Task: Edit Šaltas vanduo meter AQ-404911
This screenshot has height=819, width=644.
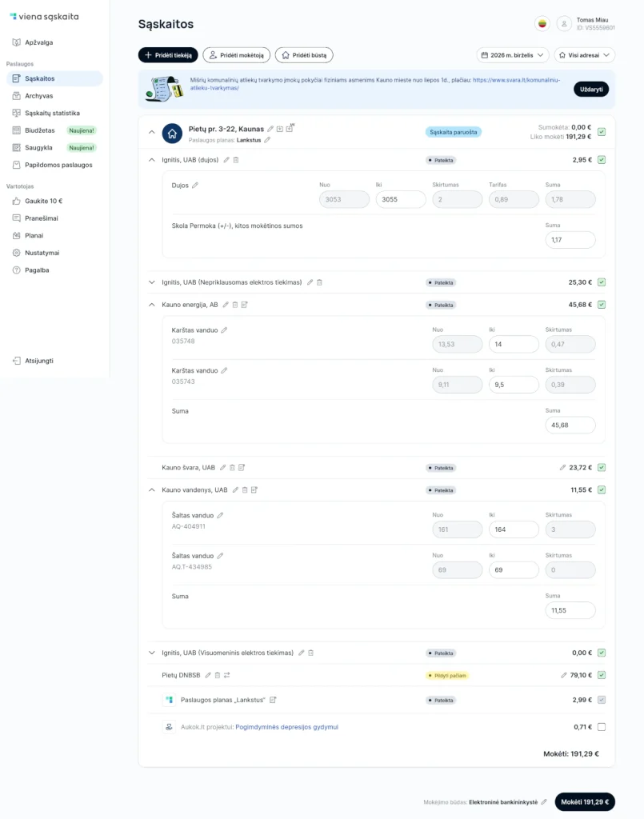Action: (x=220, y=516)
